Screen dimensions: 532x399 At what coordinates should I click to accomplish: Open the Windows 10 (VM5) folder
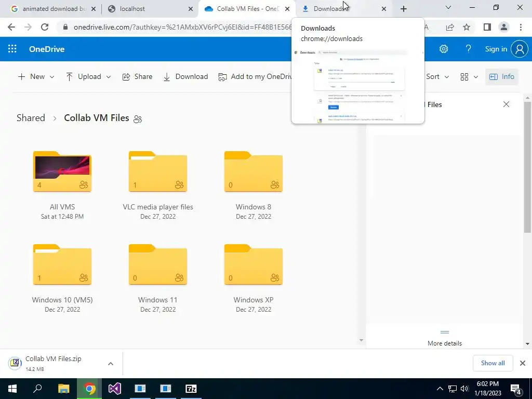(62, 264)
